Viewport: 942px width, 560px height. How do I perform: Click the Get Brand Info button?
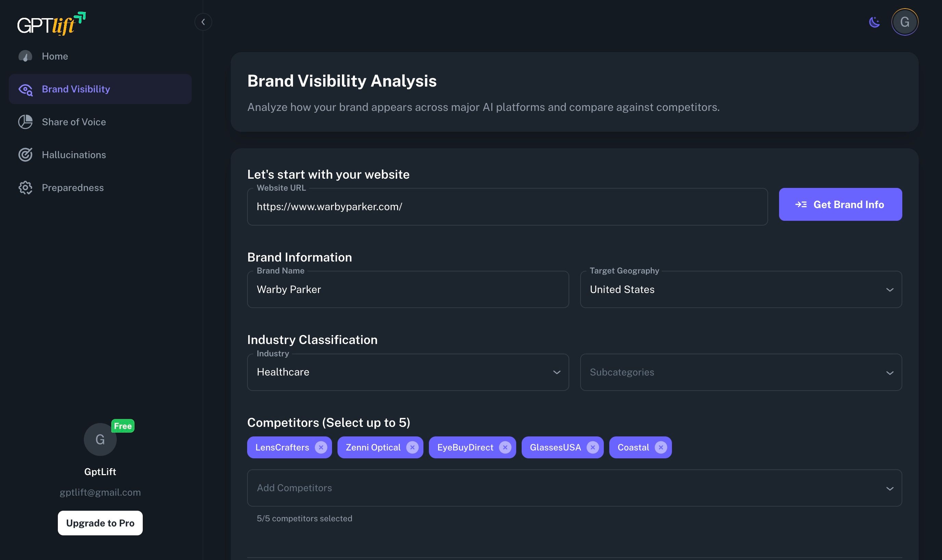tap(840, 205)
